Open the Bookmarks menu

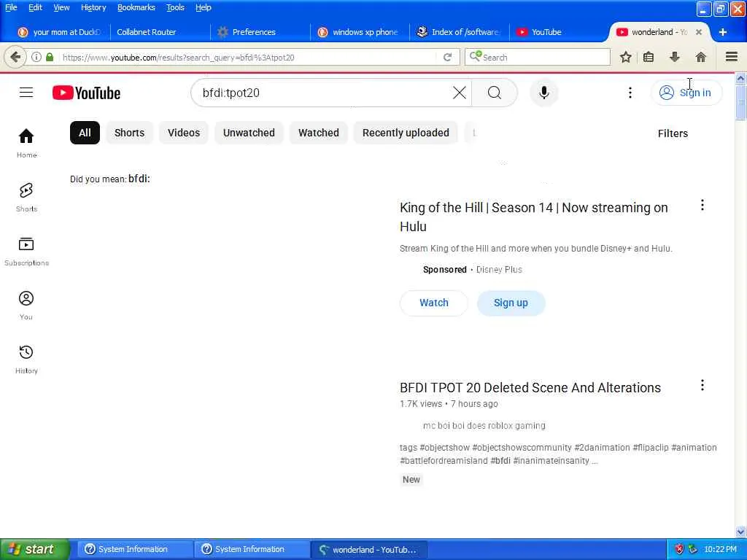tap(136, 7)
